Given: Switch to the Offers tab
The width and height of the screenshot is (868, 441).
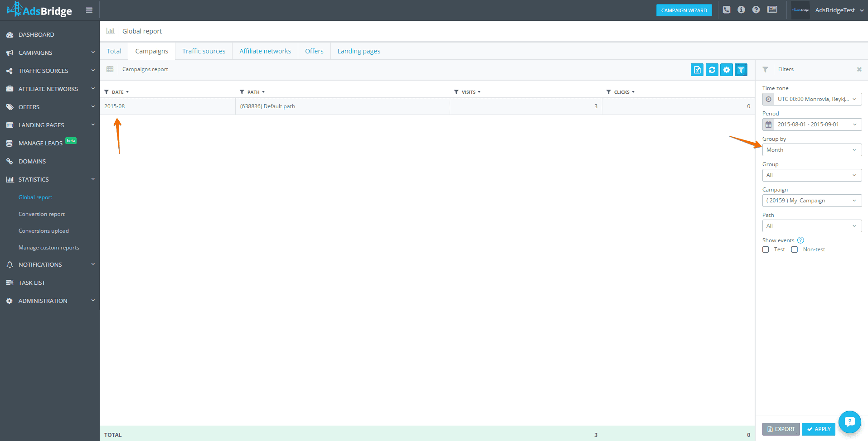Looking at the screenshot, I should point(314,51).
